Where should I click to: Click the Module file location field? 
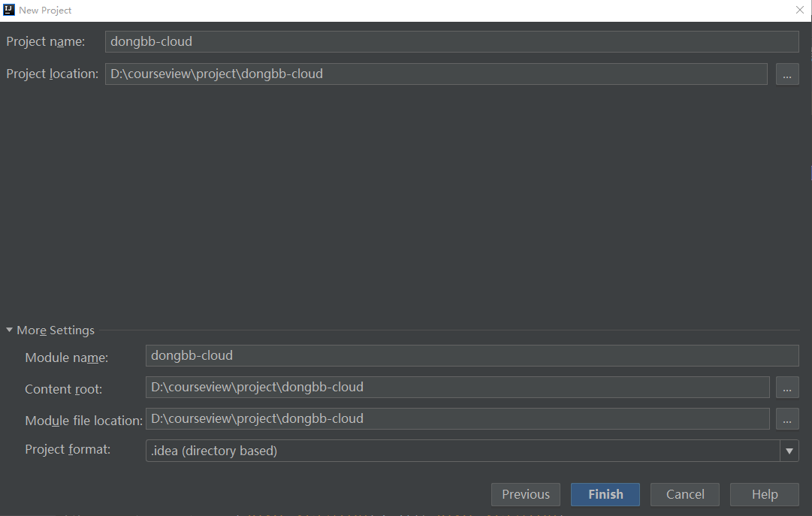457,419
